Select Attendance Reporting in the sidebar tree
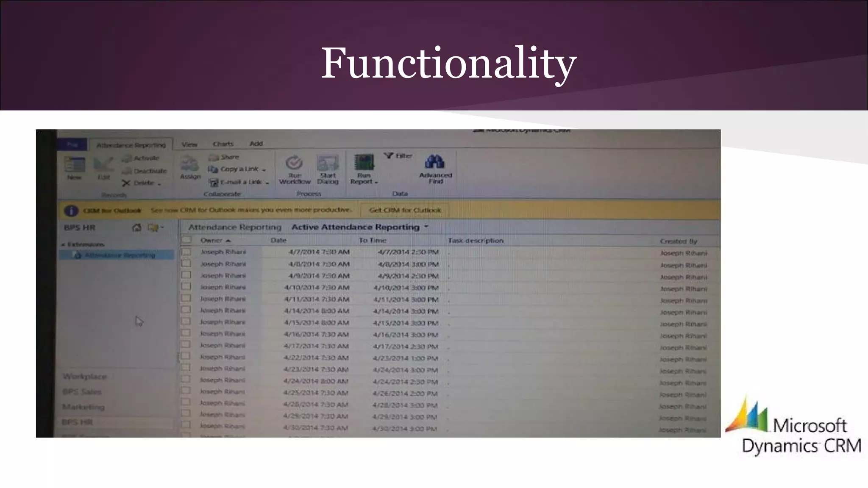The height and width of the screenshot is (488, 868). point(120,255)
